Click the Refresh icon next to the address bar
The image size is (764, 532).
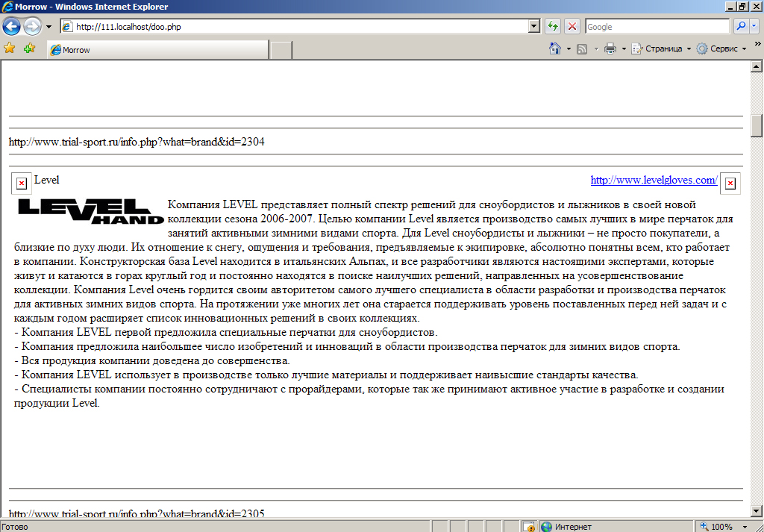click(552, 26)
